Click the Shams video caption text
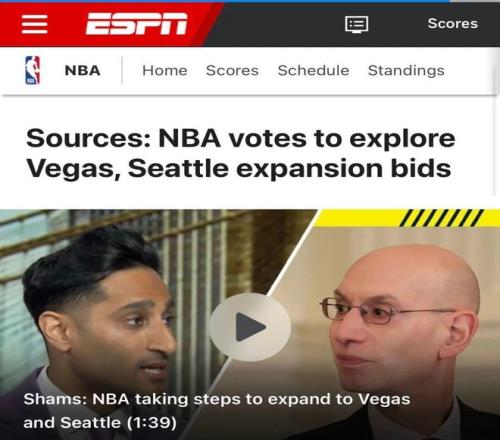This screenshot has width=500, height=440. pos(217,411)
